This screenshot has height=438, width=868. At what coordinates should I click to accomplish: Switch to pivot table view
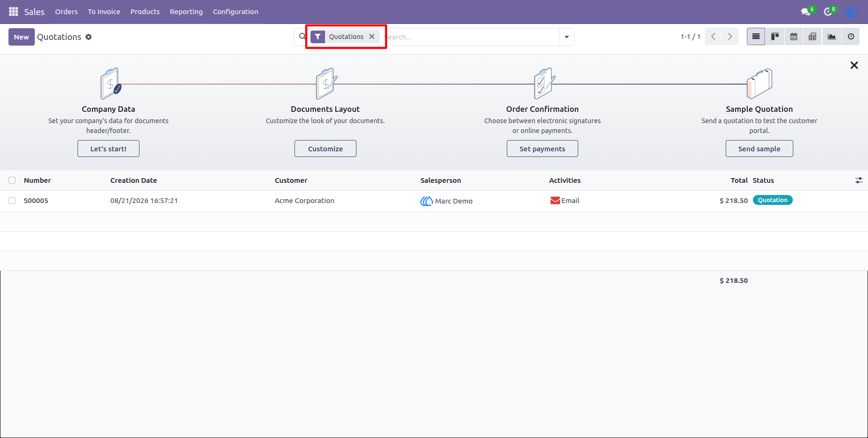tap(813, 37)
